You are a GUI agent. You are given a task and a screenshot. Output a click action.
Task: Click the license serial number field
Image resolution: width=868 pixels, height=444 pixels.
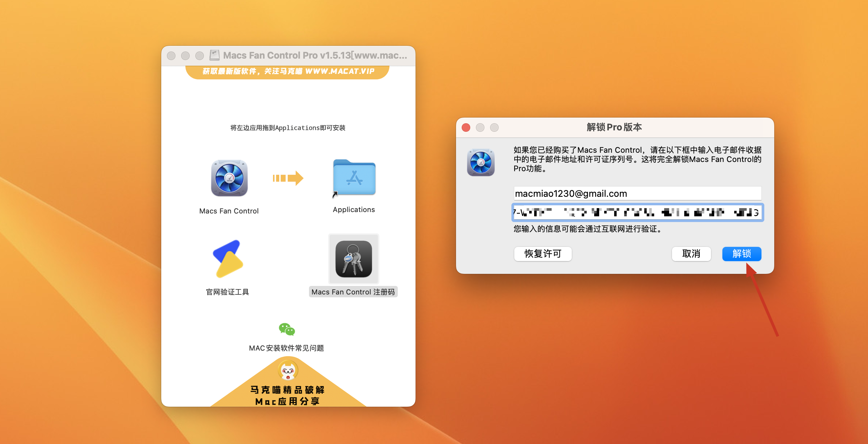coord(637,212)
